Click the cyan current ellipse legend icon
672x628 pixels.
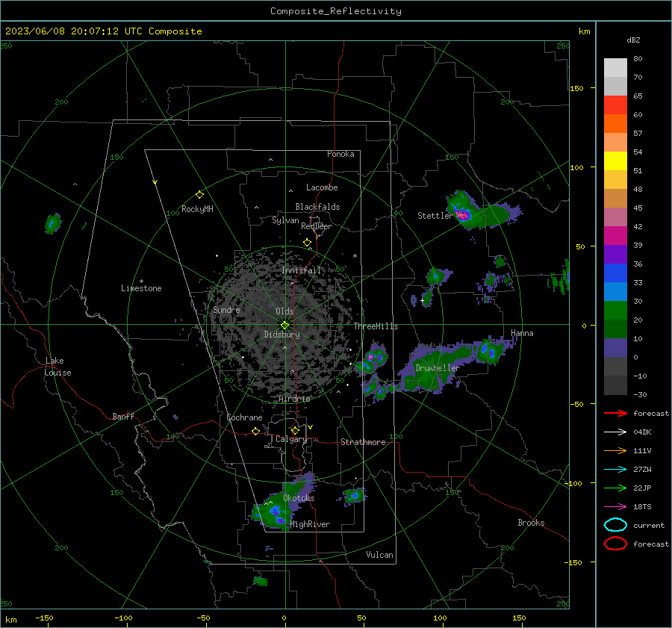pyautogui.click(x=615, y=525)
